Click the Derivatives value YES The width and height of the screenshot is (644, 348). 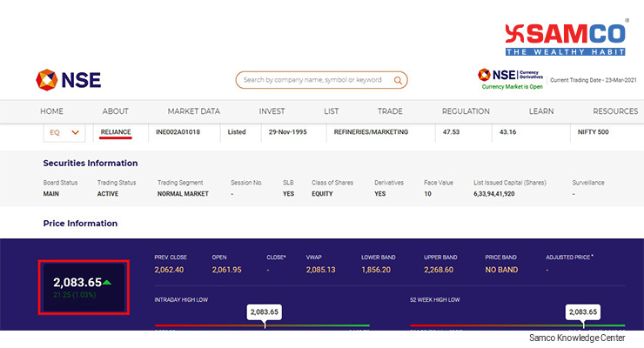[x=380, y=194]
